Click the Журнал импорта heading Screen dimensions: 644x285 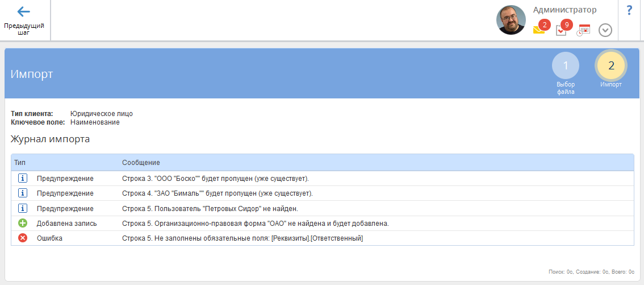click(50, 139)
